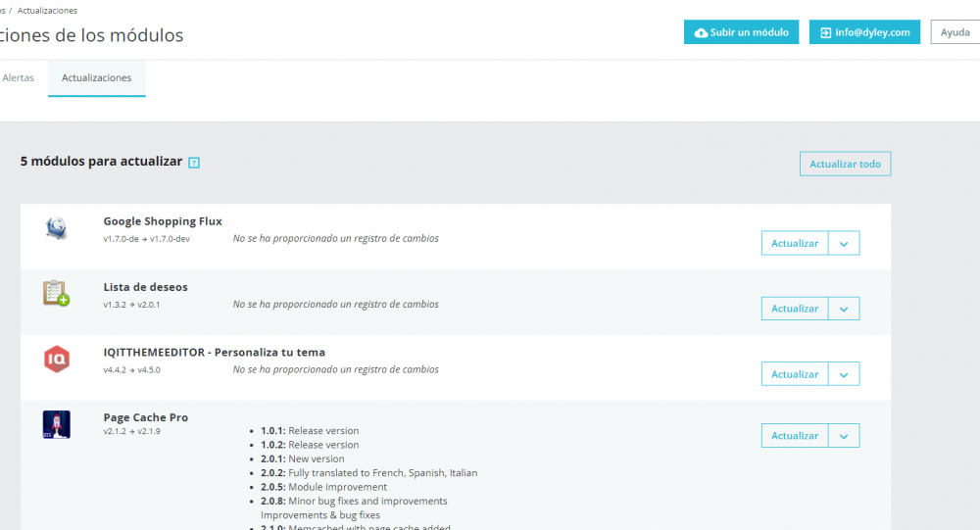980x530 pixels.
Task: Open the Ayuda help button
Action: [955, 32]
